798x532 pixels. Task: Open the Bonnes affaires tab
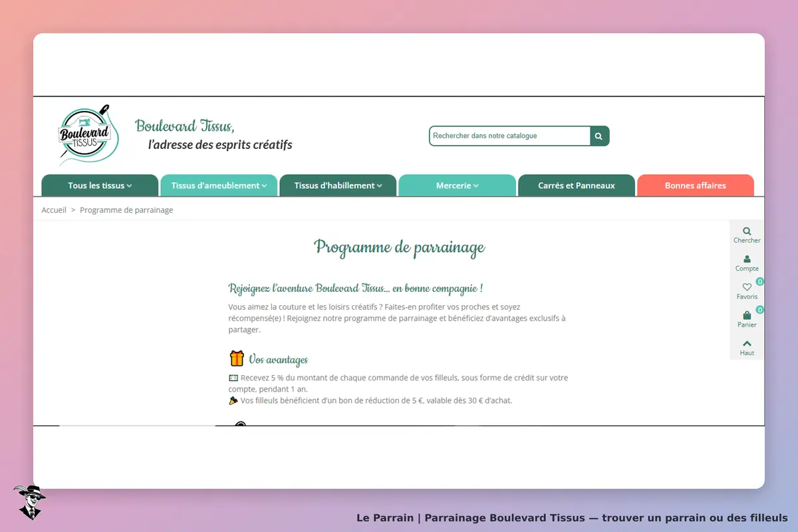tap(695, 186)
